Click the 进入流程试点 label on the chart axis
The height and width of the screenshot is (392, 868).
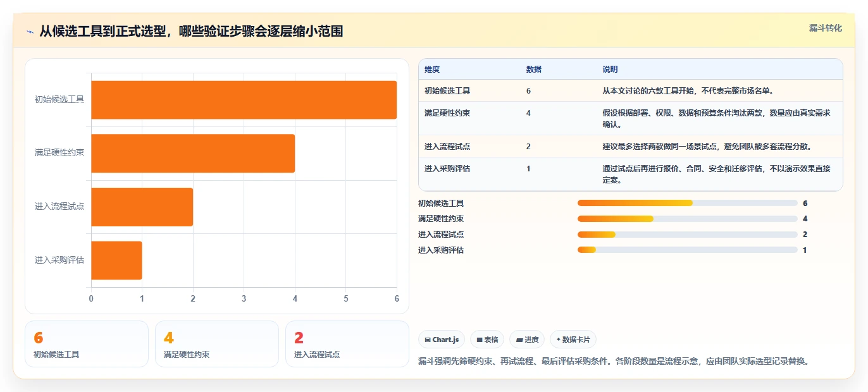[x=59, y=207]
